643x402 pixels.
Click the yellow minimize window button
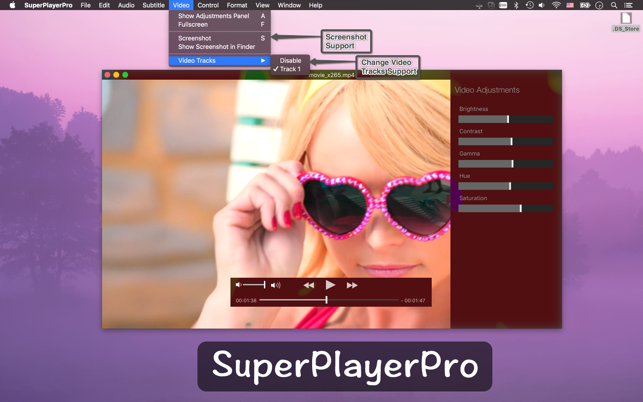pos(116,75)
